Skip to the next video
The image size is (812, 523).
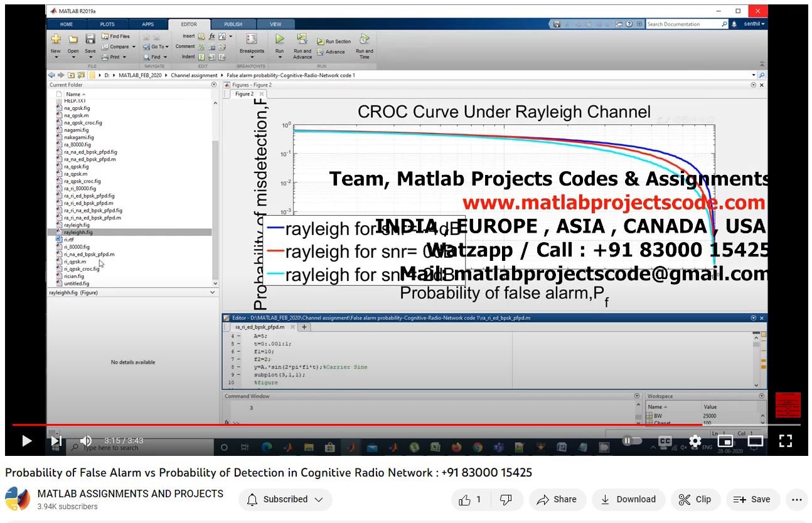(56, 441)
